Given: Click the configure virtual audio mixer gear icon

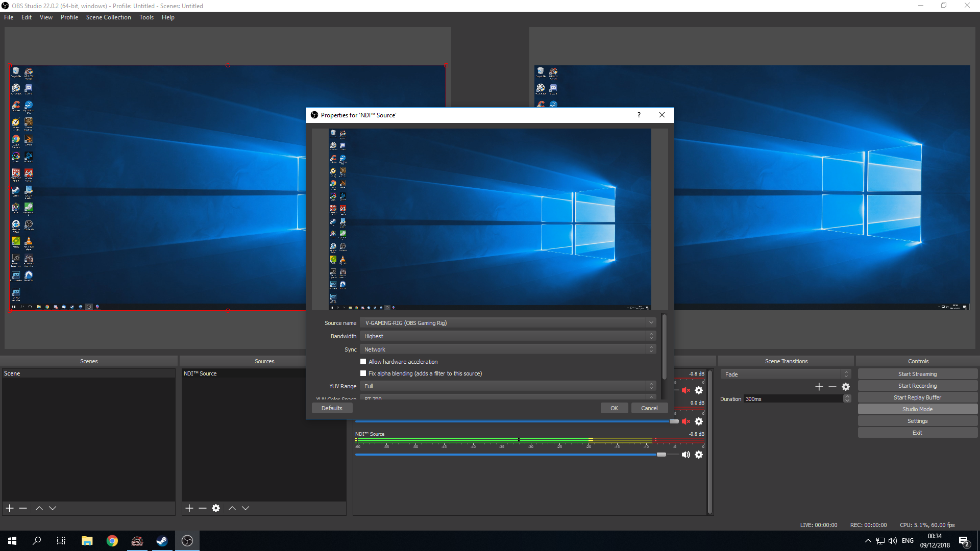Looking at the screenshot, I should (x=699, y=455).
